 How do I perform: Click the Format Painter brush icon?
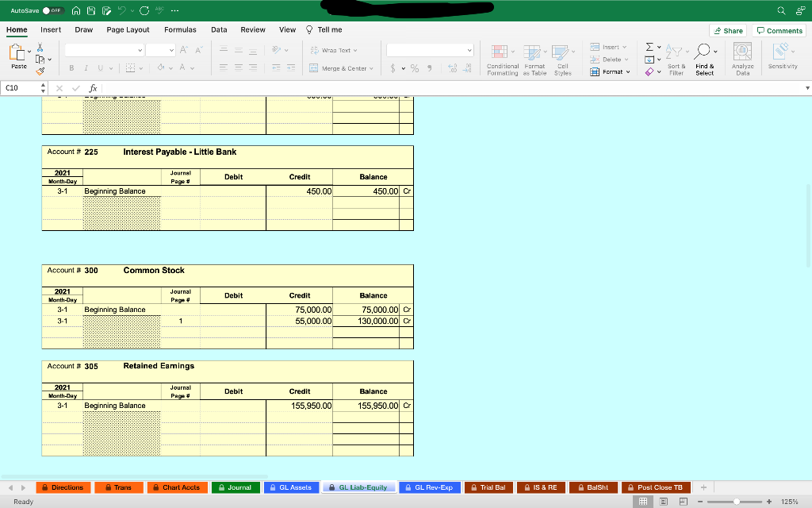[x=40, y=71]
